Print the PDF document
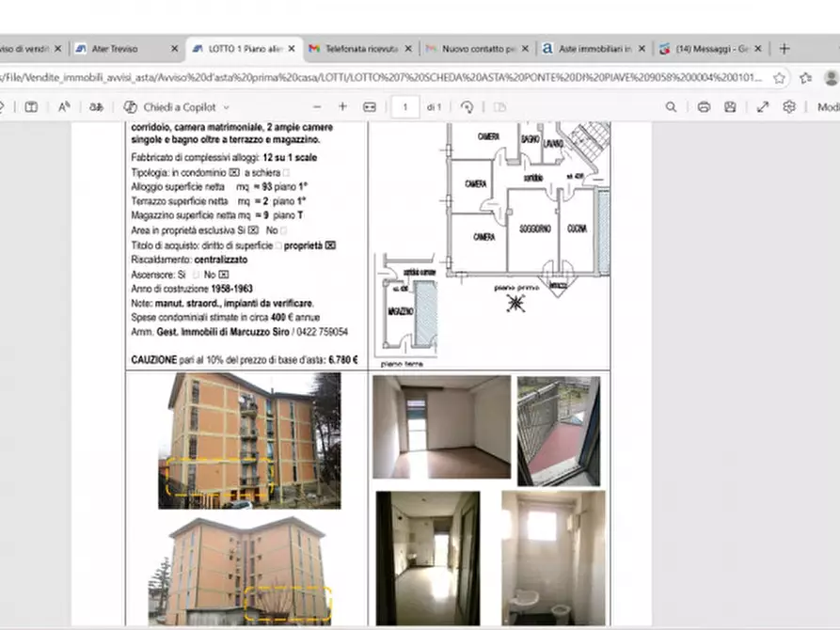 click(704, 107)
